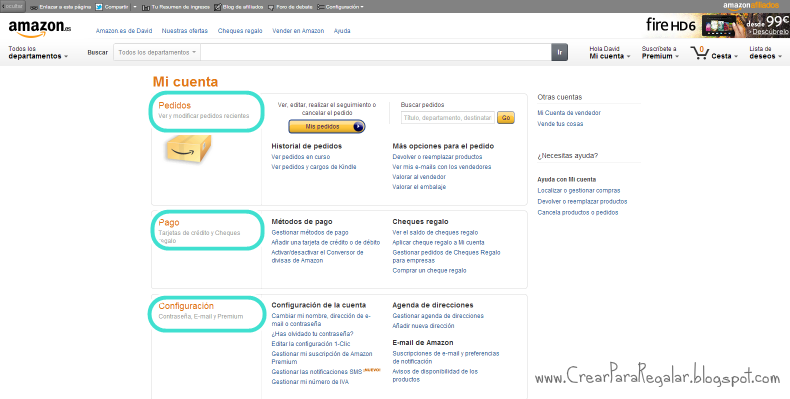Open Gestionar métodos de pago
The height and width of the screenshot is (399, 790).
[310, 233]
